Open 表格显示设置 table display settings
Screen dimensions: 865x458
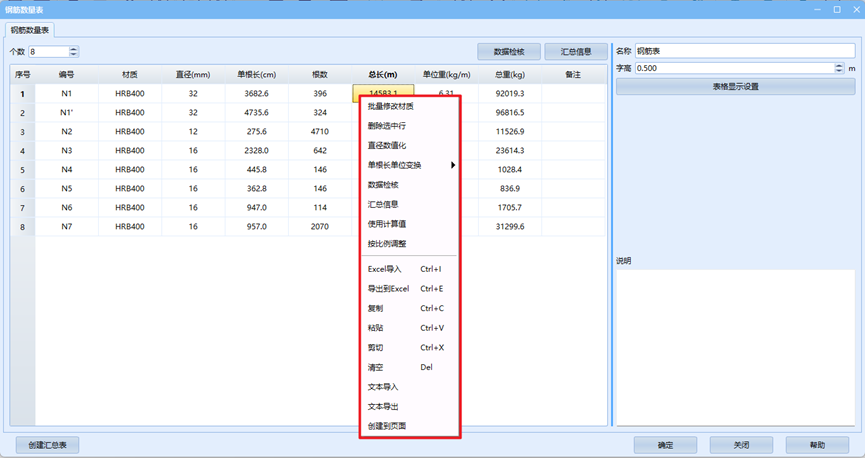[x=735, y=87]
